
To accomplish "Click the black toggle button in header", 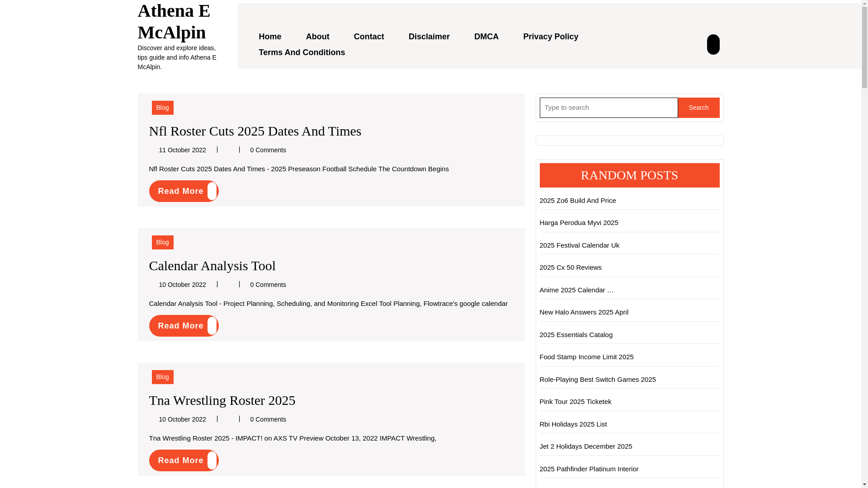I will pos(713,44).
